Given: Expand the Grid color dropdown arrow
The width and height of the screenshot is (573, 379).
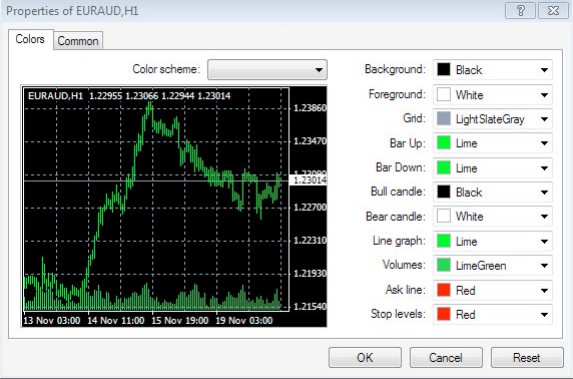Looking at the screenshot, I should pos(544,119).
